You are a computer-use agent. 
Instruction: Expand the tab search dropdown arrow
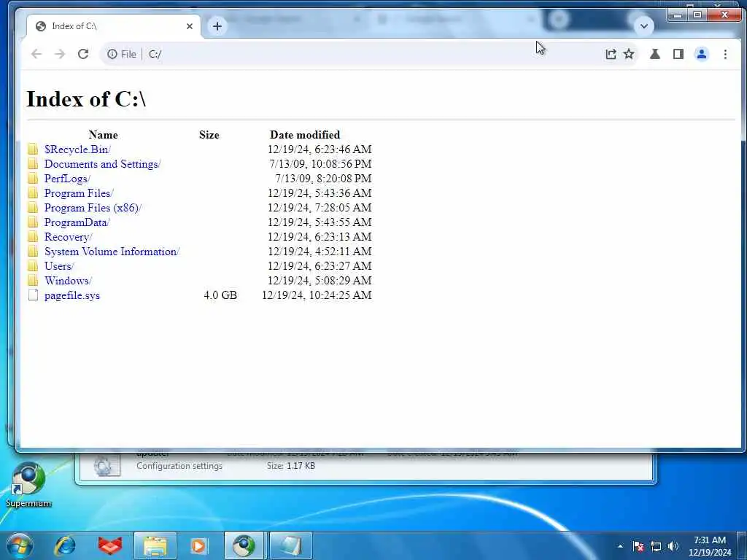pos(643,26)
